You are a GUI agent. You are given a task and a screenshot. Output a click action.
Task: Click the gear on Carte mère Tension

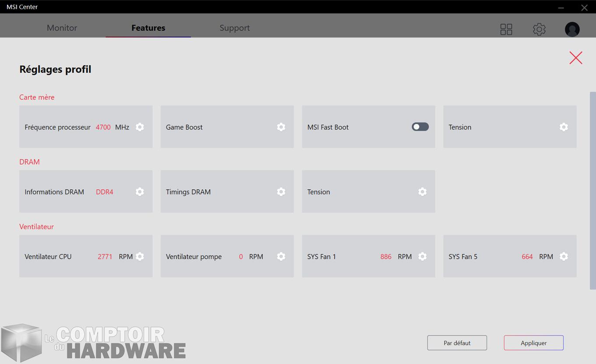[x=564, y=127]
